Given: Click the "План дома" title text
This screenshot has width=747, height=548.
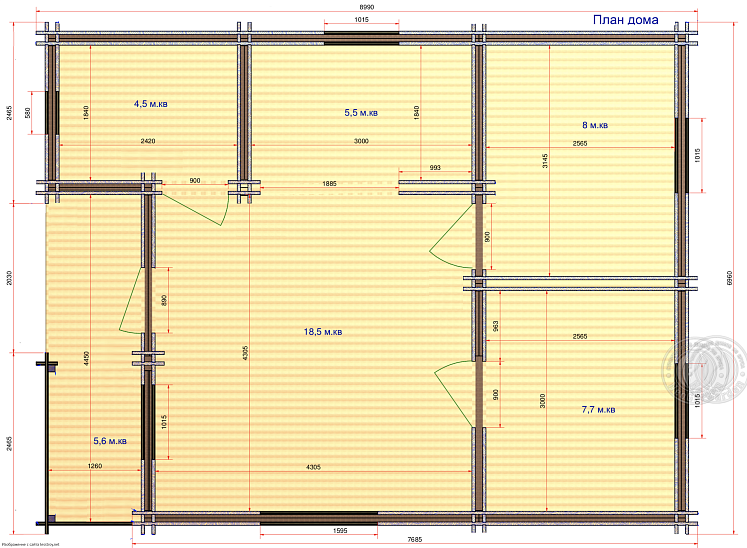Looking at the screenshot, I should [x=628, y=19].
